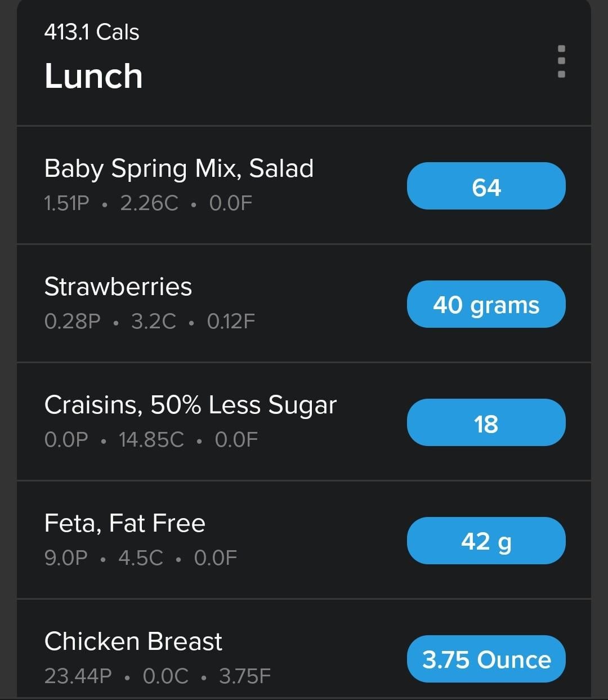Tap the 0.12F fat value for Strawberries
The image size is (608, 700).
[x=231, y=322]
